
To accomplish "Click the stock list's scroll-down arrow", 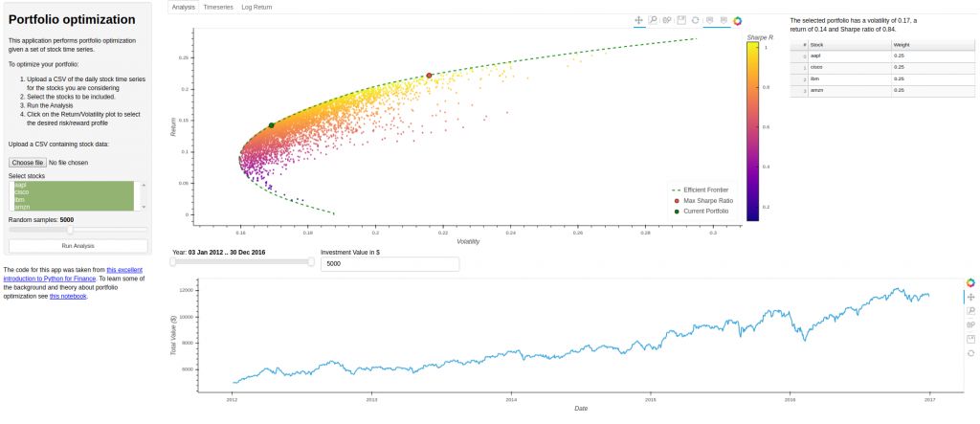I will [x=145, y=207].
